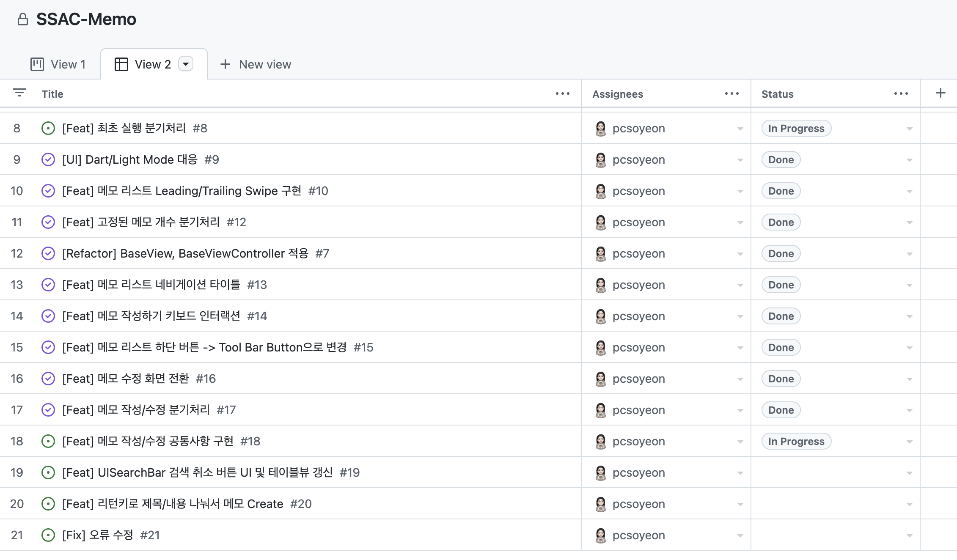Expand status dropdown for row 18
Screen dimensions: 957x560
click(909, 442)
